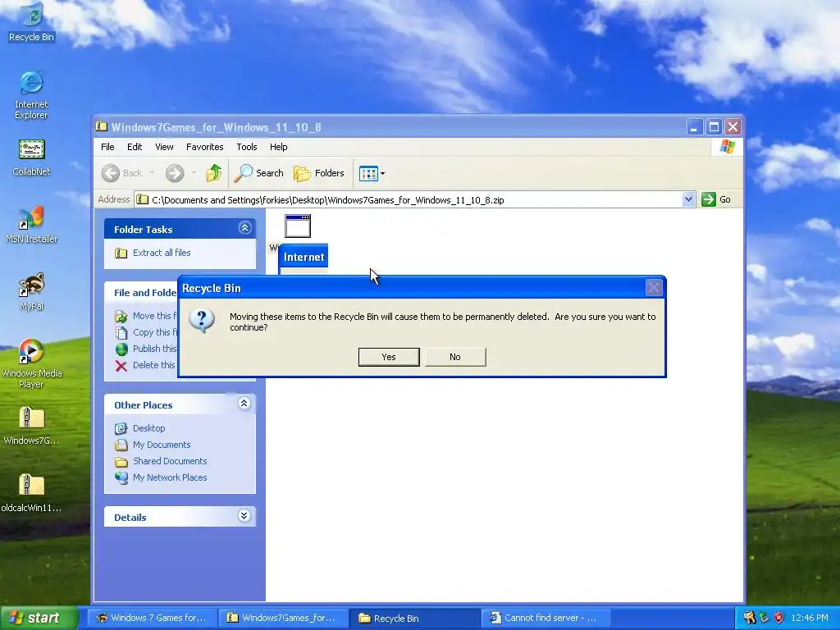Viewport: 840px width, 630px height.
Task: Click the Forward navigation arrow
Action: 175,173
